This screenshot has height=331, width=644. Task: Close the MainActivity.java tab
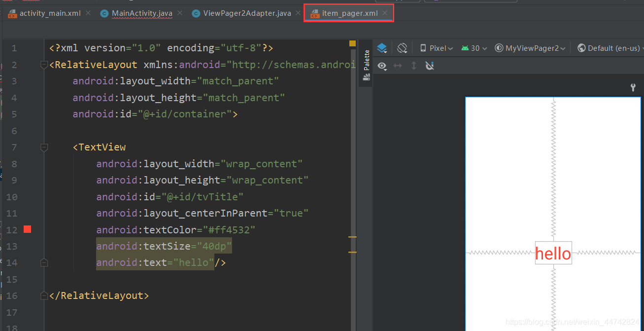[179, 13]
